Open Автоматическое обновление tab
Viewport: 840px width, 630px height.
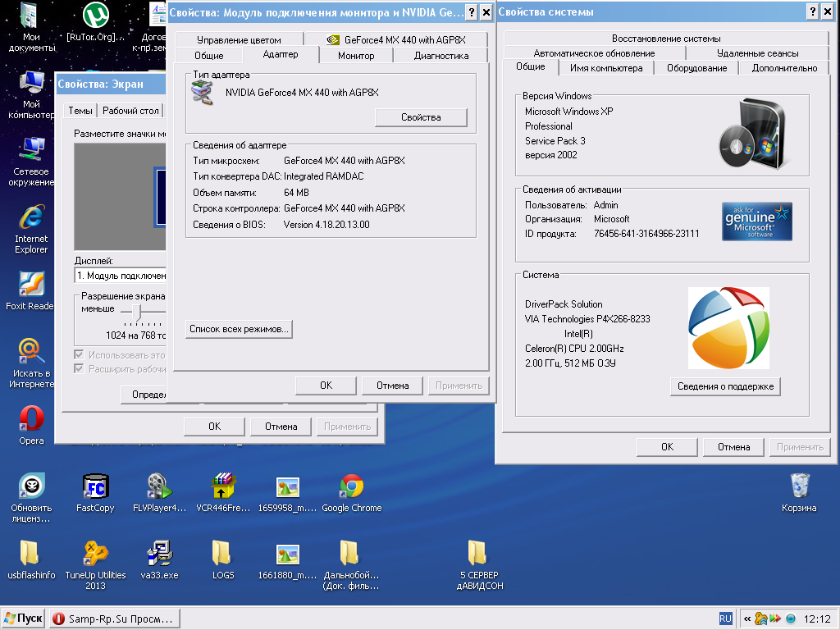pyautogui.click(x=594, y=53)
